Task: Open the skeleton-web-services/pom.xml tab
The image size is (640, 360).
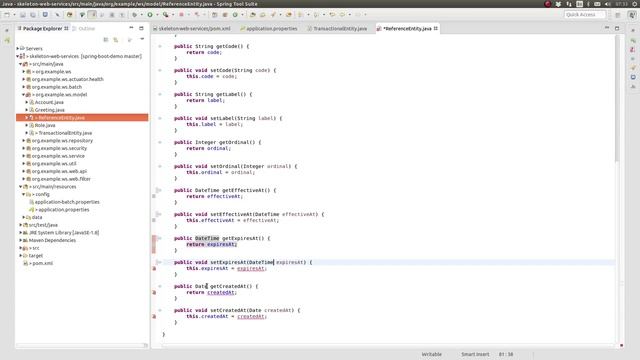Action: tap(192, 29)
